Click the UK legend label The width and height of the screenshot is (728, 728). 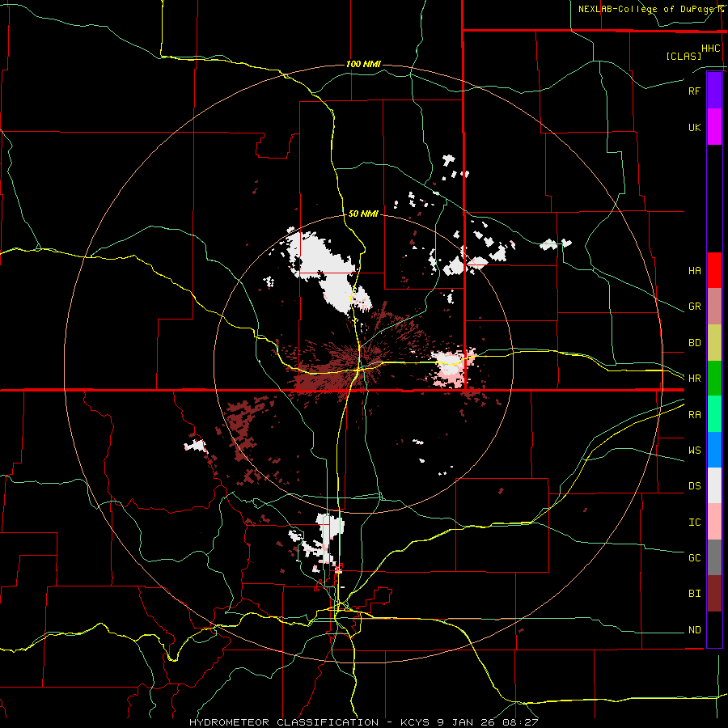(694, 127)
